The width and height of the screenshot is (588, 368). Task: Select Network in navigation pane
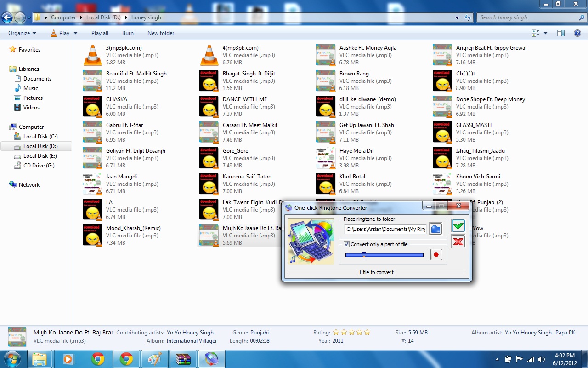pos(29,185)
